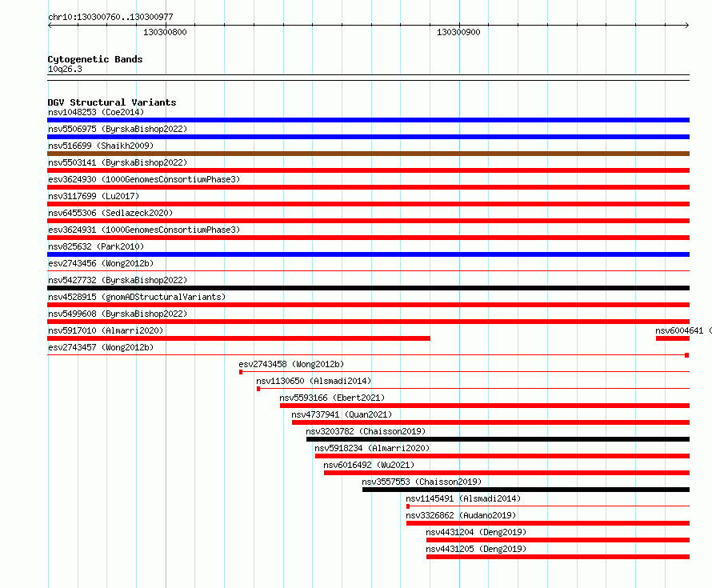Open nsv5918234 (Almarri2020) label
The width and height of the screenshot is (712, 588).
372,448
